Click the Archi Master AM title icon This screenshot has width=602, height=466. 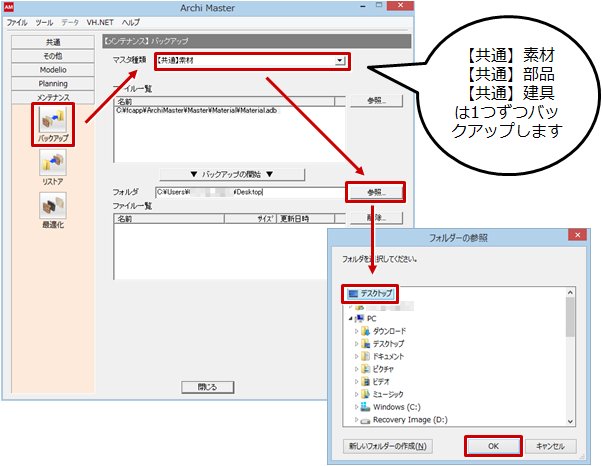pyautogui.click(x=12, y=8)
